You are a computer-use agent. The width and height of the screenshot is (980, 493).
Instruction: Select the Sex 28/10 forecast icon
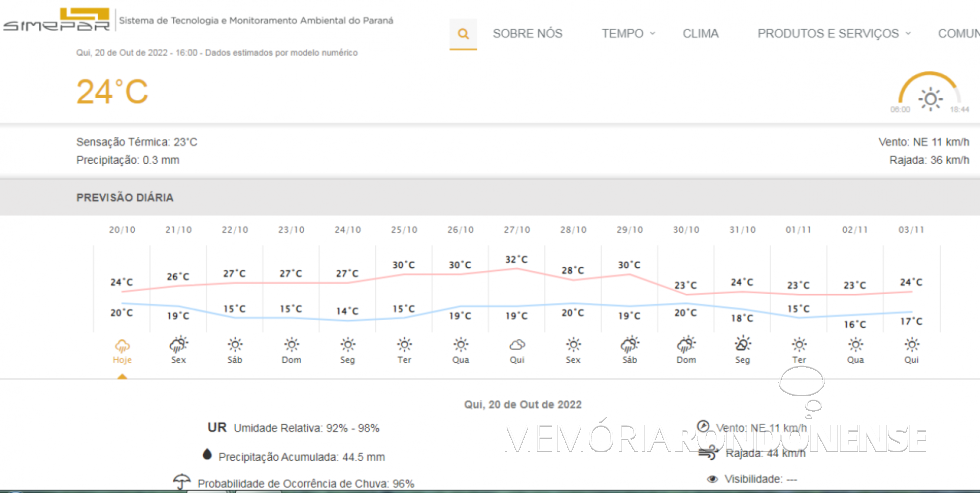coord(573,344)
